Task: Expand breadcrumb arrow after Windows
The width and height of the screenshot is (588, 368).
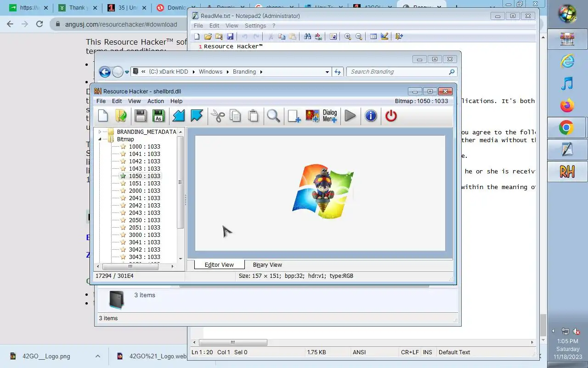Action: [x=227, y=72]
